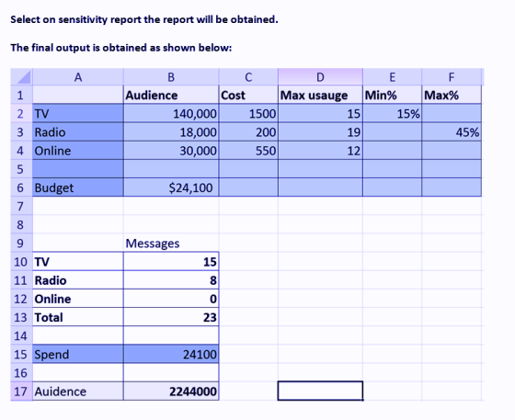The image size is (515, 420).
Task: Click the 'Online' label in row 4
Action: tap(78, 151)
